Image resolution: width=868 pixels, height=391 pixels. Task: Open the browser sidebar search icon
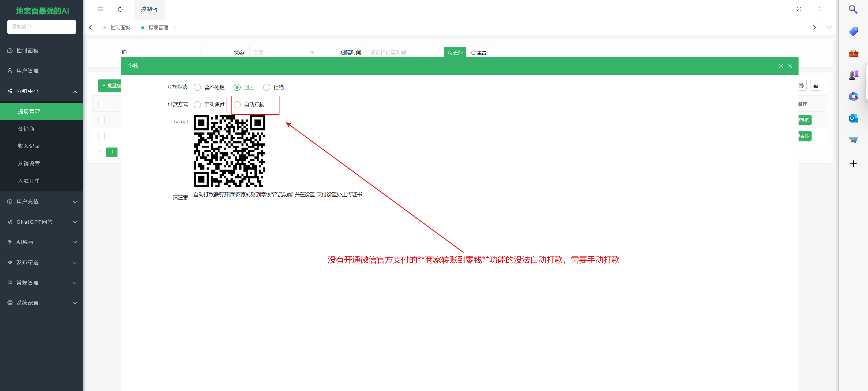(853, 9)
